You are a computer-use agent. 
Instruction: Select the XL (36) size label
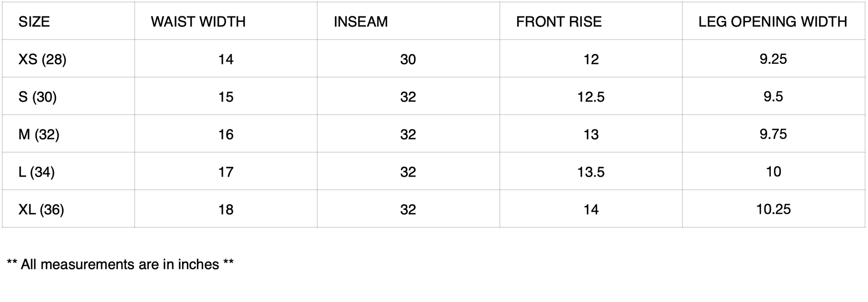pyautogui.click(x=41, y=210)
